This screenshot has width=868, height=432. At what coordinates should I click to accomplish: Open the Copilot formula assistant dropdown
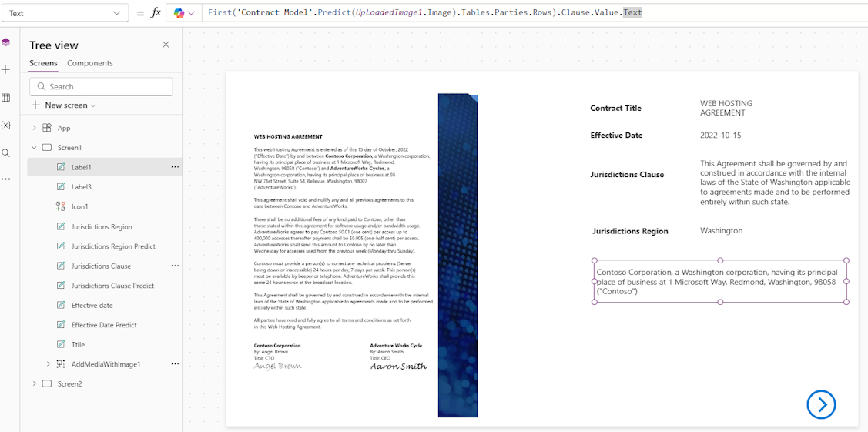coord(184,13)
